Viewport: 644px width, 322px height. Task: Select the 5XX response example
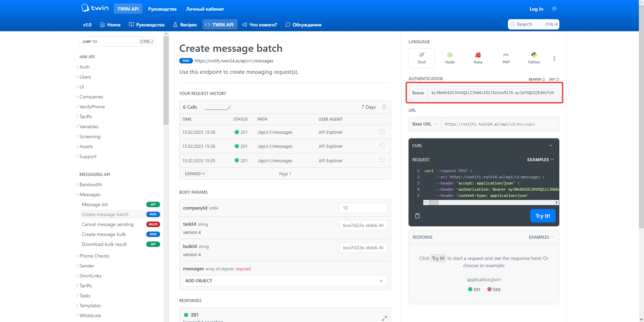(494, 289)
